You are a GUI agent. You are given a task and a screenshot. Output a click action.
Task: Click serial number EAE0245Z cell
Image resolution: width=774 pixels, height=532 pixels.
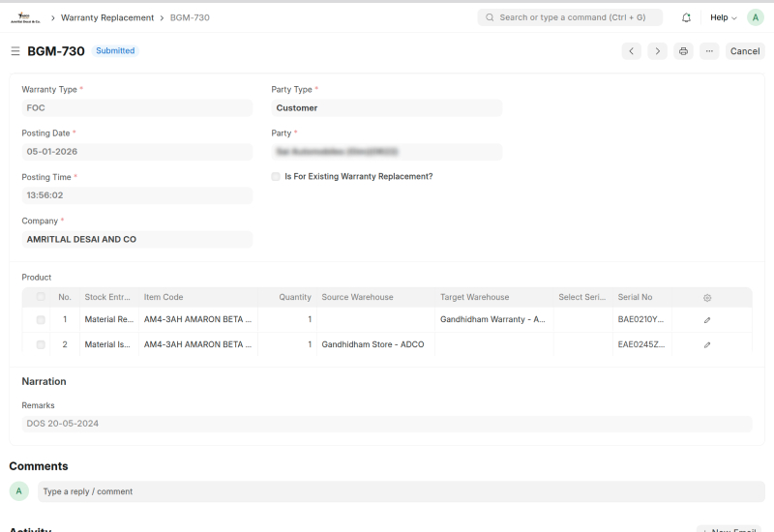642,344
